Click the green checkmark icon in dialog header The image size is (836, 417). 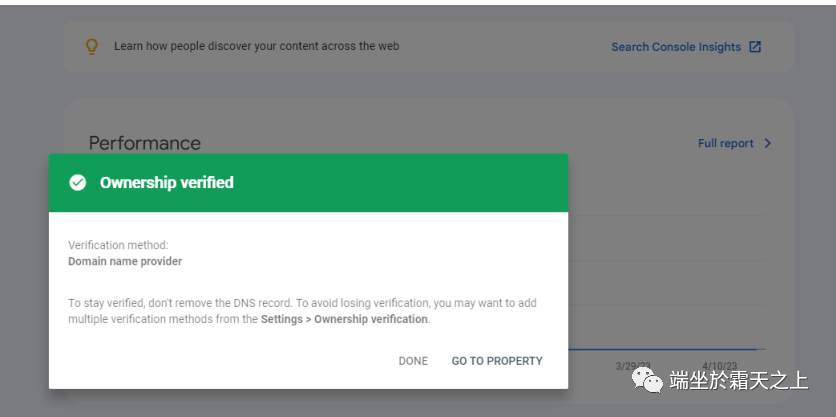77,182
